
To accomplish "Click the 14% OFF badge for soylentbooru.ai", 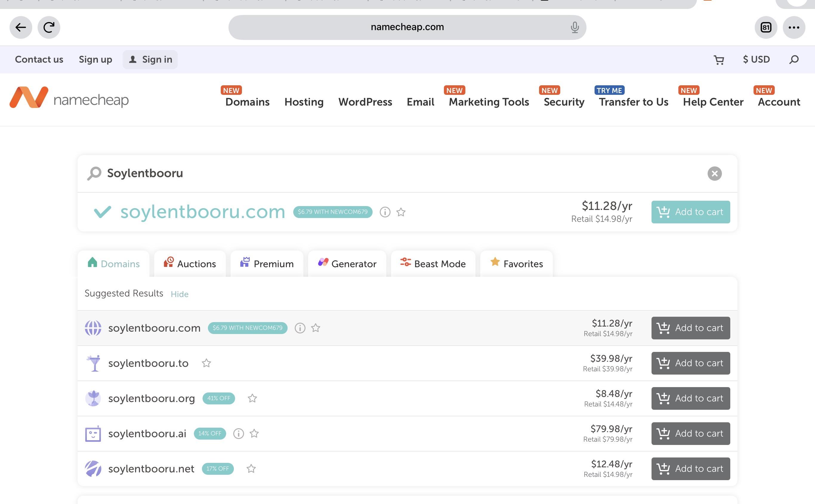I will point(210,434).
